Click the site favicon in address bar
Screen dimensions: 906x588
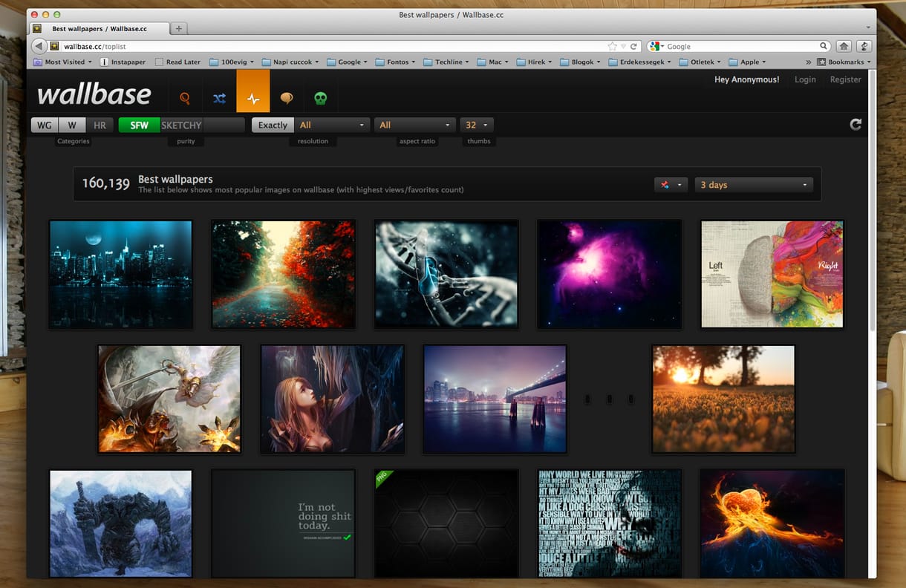(x=54, y=46)
